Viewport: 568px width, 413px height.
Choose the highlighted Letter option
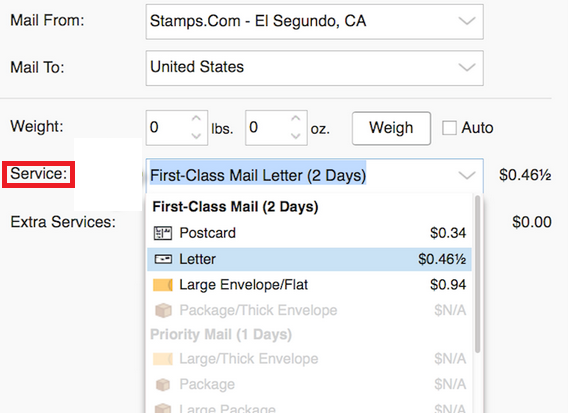pos(309,259)
